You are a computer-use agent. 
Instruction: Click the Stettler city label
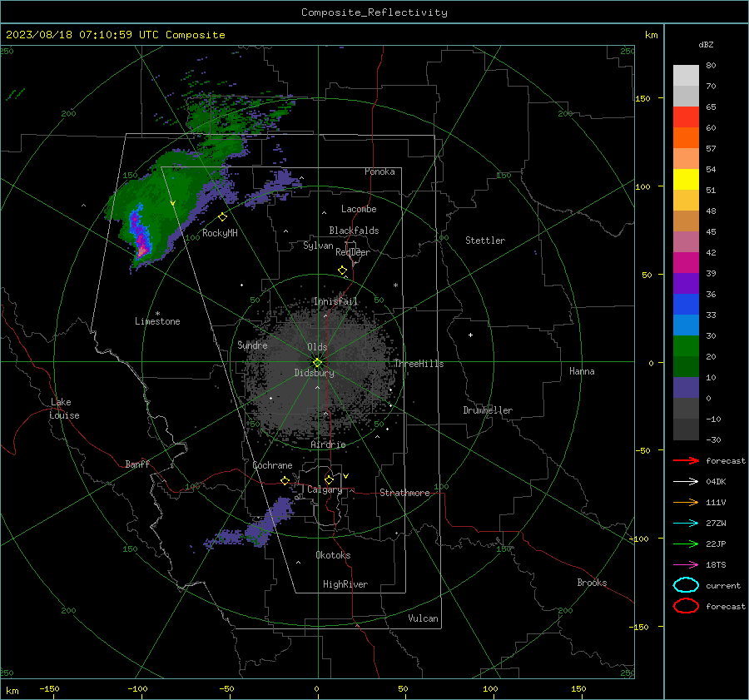point(485,241)
